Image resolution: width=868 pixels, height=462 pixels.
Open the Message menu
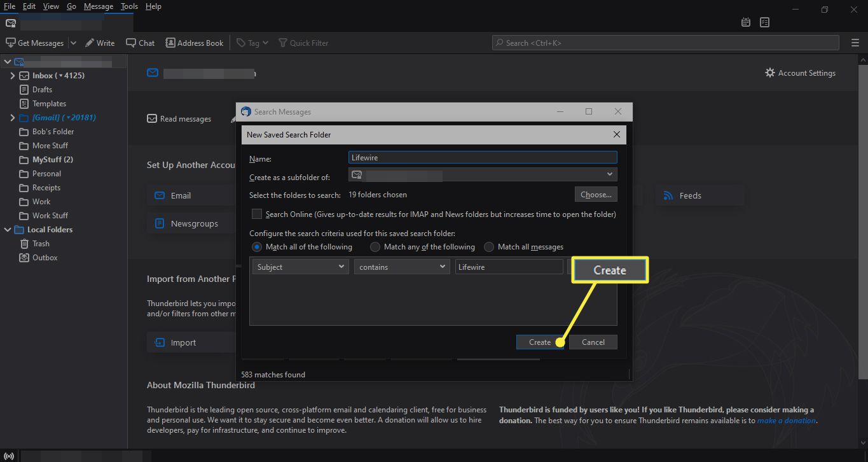(x=99, y=6)
